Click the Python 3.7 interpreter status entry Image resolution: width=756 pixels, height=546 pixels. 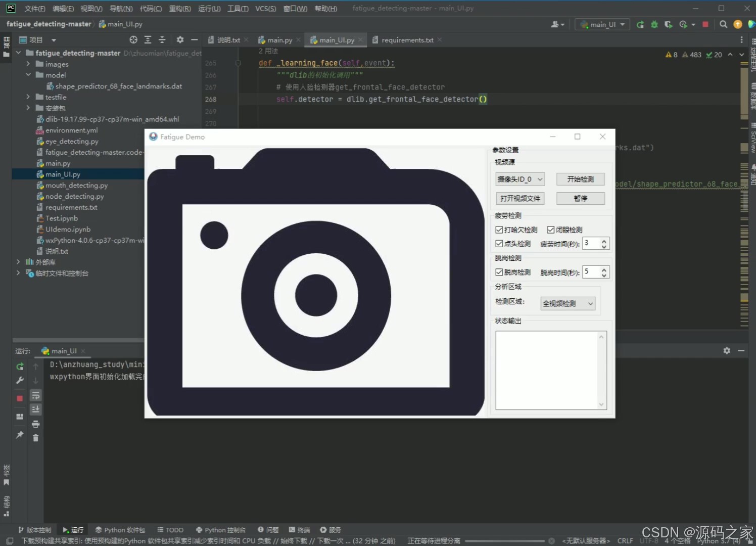tap(719, 540)
